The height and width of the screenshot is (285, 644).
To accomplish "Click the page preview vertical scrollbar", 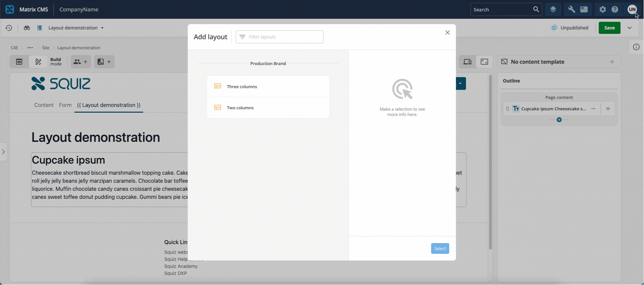I will click(490, 162).
